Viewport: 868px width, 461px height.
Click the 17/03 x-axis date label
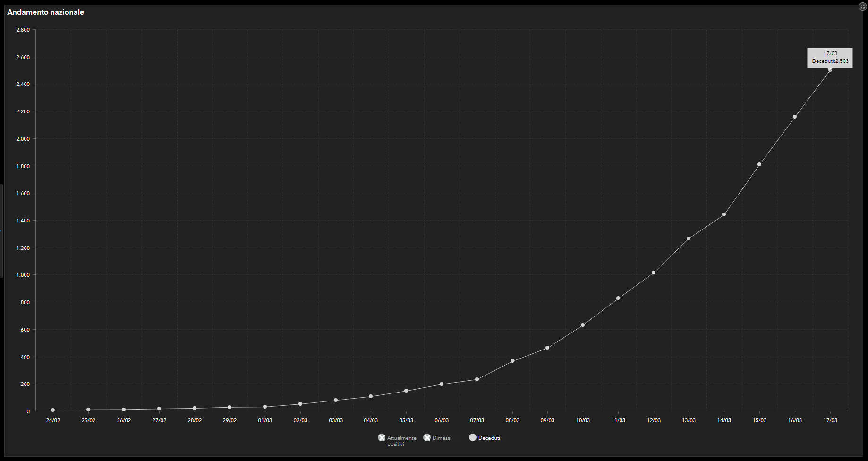pyautogui.click(x=830, y=420)
